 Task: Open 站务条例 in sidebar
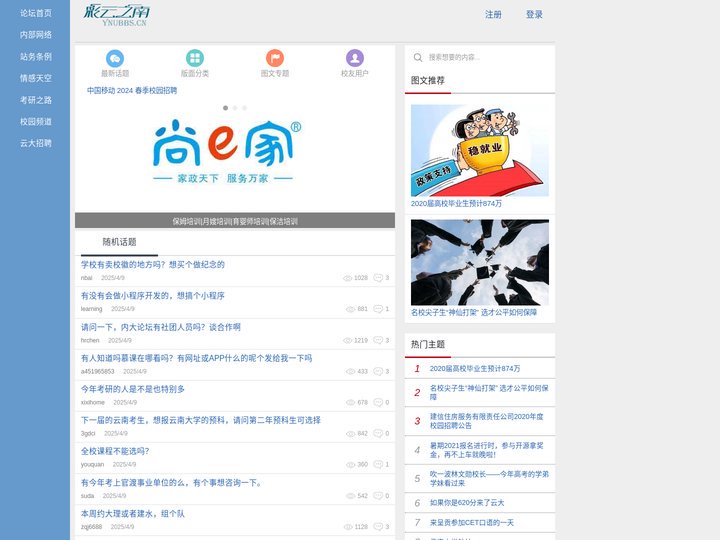pyautogui.click(x=36, y=56)
